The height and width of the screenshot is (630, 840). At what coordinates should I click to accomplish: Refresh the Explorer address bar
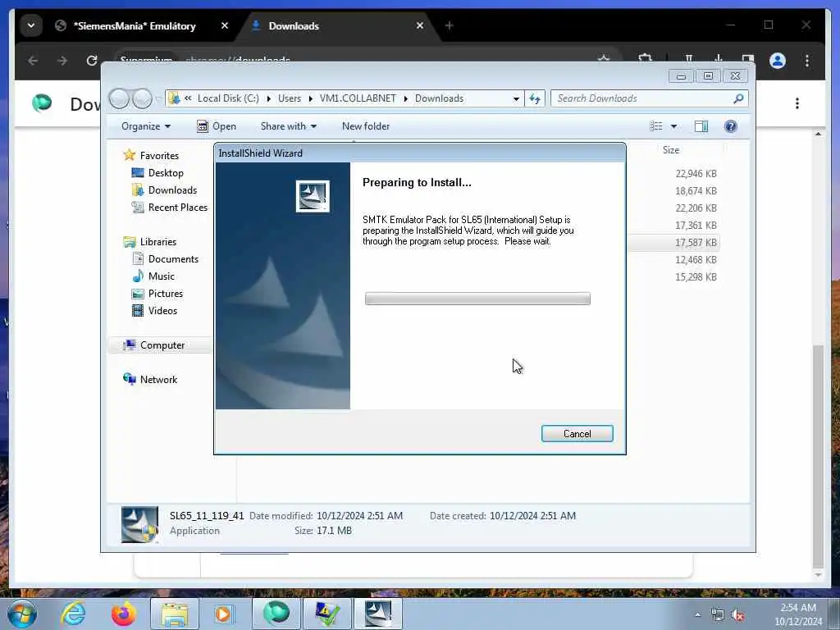pyautogui.click(x=535, y=98)
